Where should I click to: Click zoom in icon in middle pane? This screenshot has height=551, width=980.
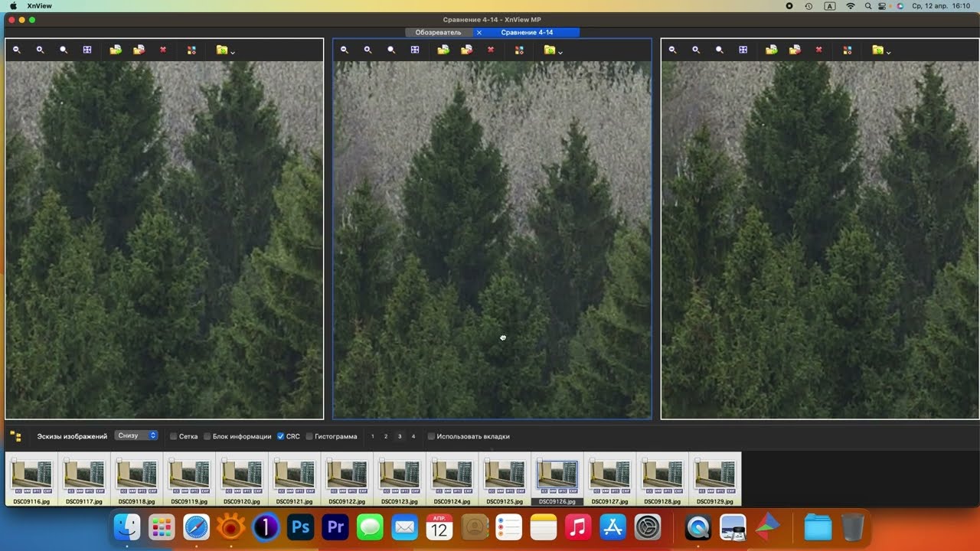coord(367,50)
